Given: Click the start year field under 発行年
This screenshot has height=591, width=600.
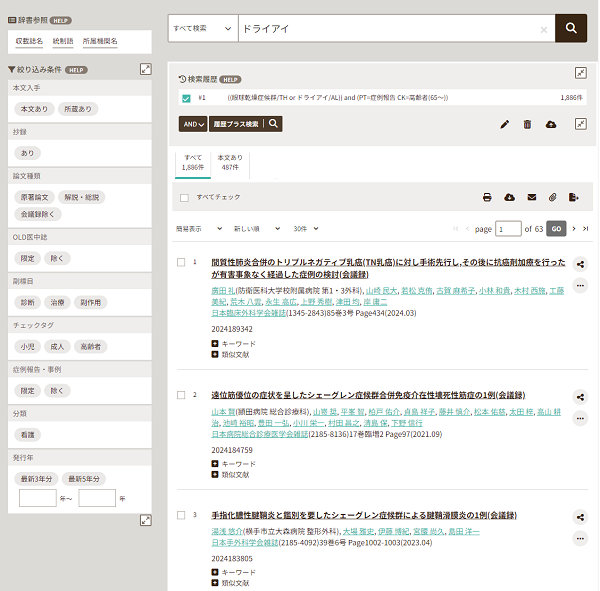Looking at the screenshot, I should tap(38, 498).
